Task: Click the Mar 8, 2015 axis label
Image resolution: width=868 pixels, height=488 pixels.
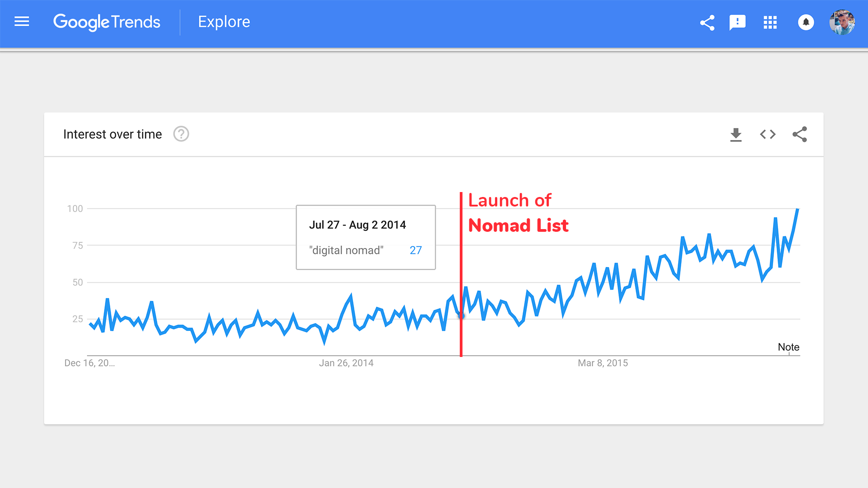Action: click(603, 363)
